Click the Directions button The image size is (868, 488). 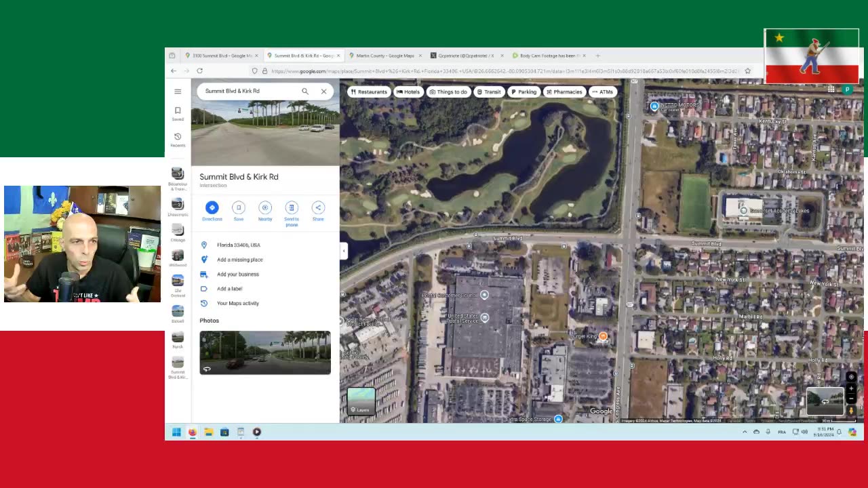(x=212, y=211)
